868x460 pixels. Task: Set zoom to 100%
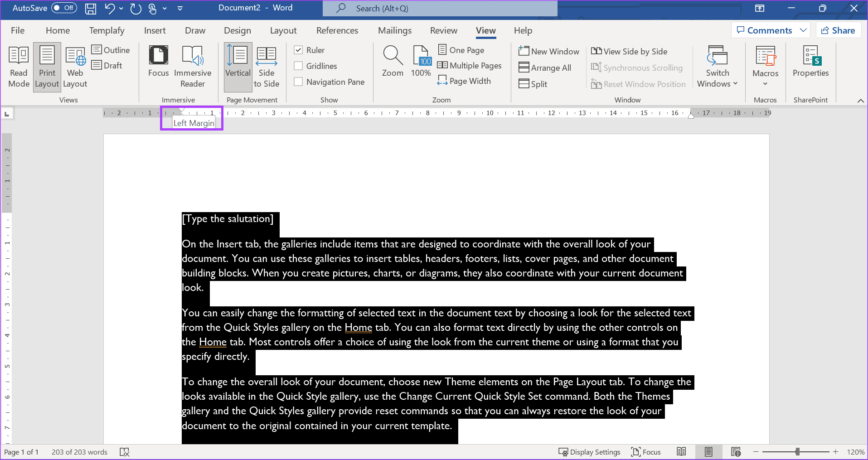pyautogui.click(x=421, y=62)
